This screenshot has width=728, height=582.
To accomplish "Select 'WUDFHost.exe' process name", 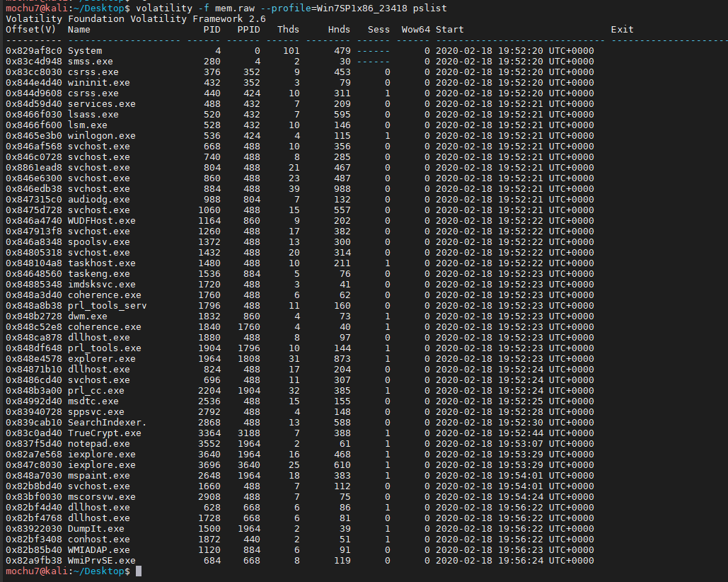I will tap(102, 221).
